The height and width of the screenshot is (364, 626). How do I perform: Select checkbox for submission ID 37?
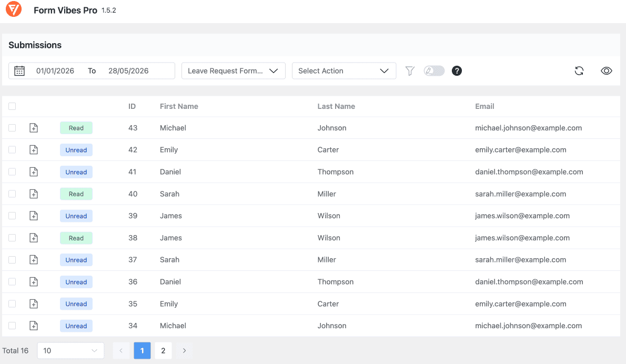tap(13, 260)
